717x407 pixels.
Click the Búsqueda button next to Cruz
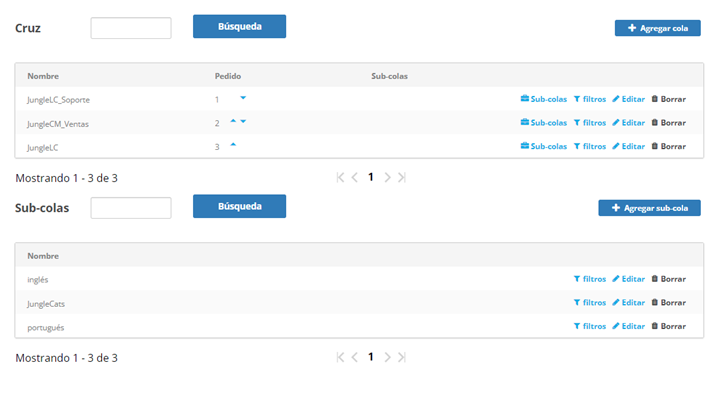pyautogui.click(x=239, y=27)
